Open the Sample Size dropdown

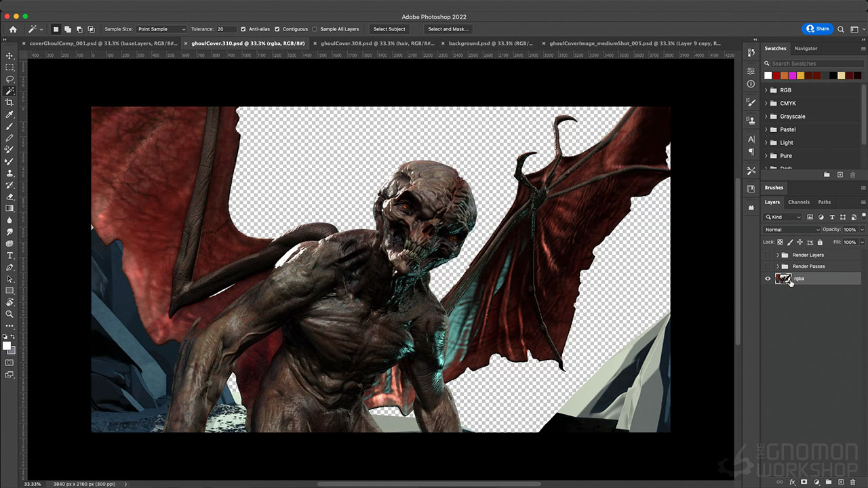point(161,29)
